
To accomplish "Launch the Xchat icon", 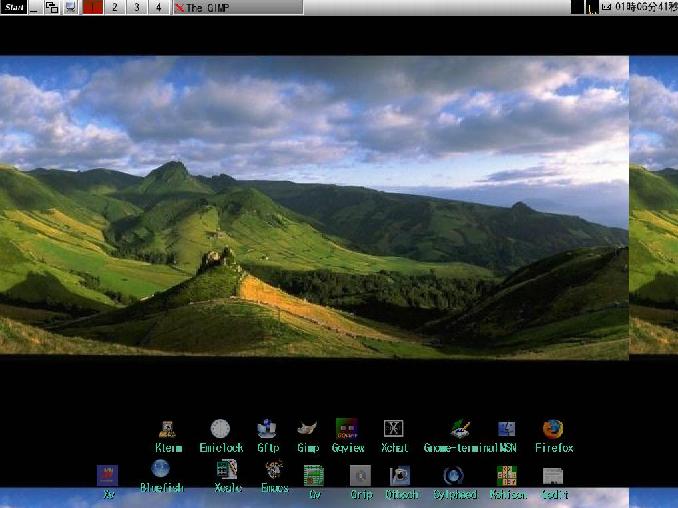I will pos(394,430).
